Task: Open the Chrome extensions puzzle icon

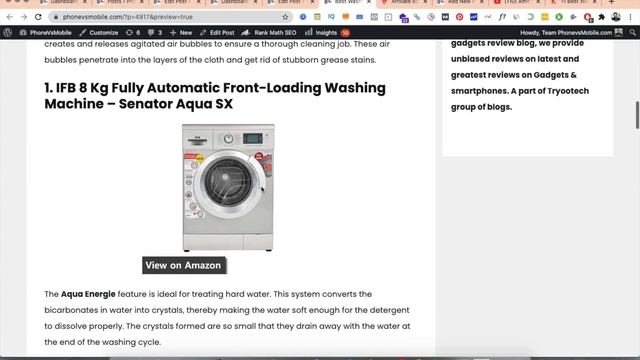Action: click(602, 17)
